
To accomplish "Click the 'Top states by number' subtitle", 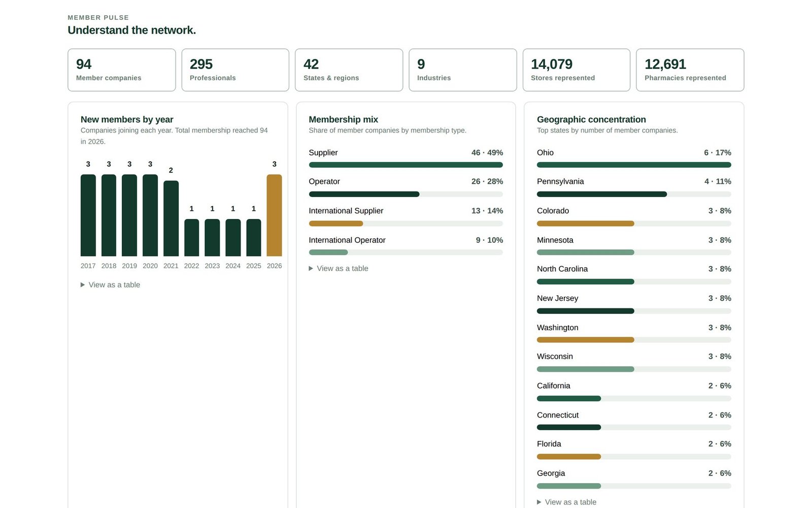I will coord(607,131).
